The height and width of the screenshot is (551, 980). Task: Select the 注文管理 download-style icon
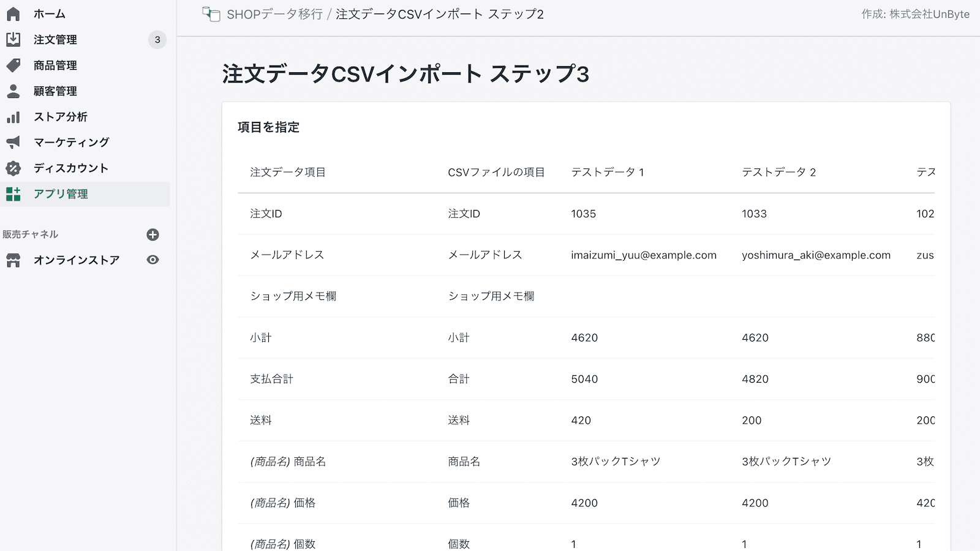pos(14,39)
